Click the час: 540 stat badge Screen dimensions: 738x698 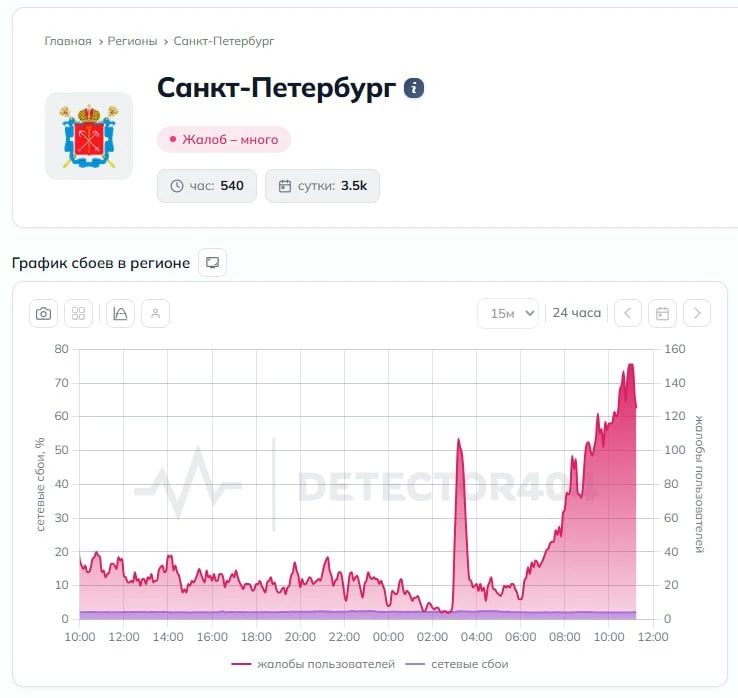[207, 186]
